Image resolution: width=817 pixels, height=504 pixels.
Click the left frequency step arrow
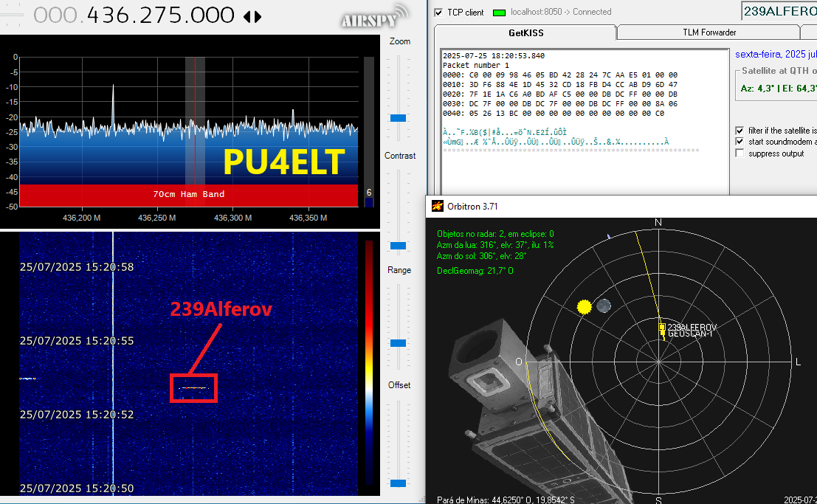click(247, 16)
